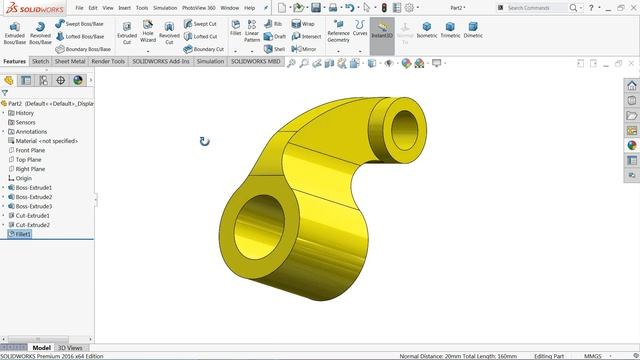Viewport: 640px width, 360px height.
Task: Click the Rebuild traffic light icon
Action: click(384, 7)
